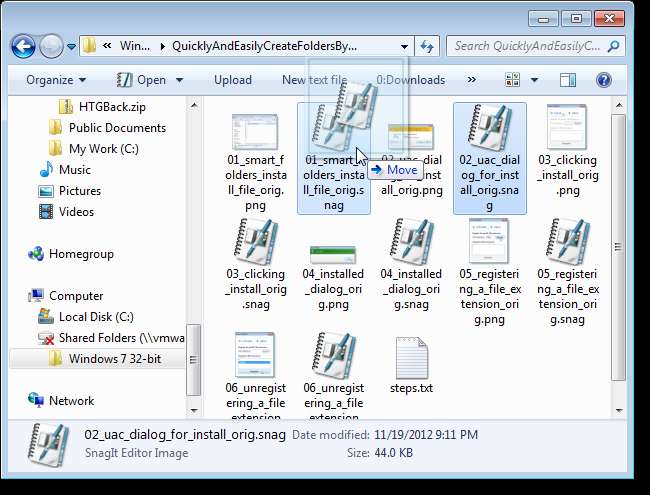Viewport: 650px width, 495px height.
Task: Toggle the preview pane button
Action: click(568, 80)
